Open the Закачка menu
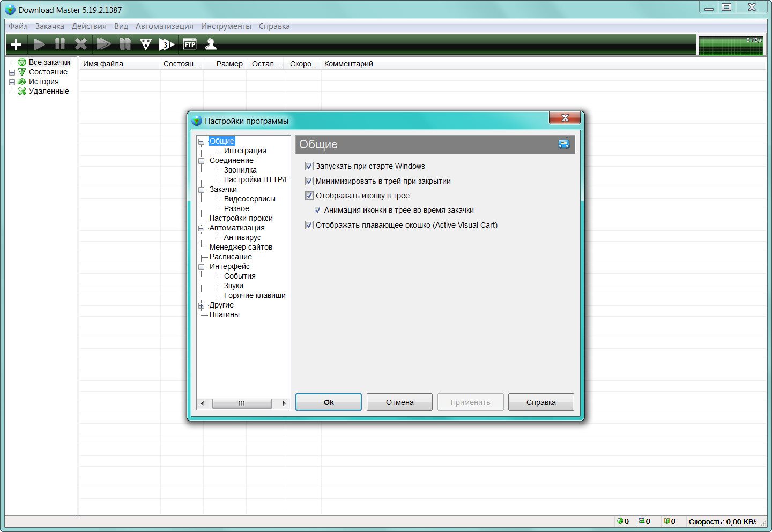Image resolution: width=772 pixels, height=532 pixels. click(x=50, y=26)
